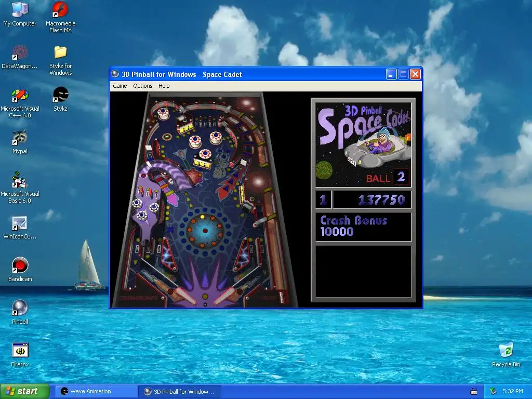
Task: Switch to Wave Animation taskbar window
Action: [x=96, y=392]
